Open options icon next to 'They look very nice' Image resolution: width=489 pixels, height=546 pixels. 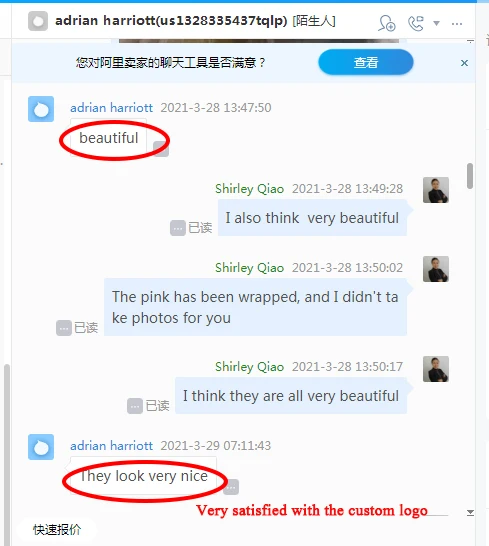pyautogui.click(x=231, y=487)
